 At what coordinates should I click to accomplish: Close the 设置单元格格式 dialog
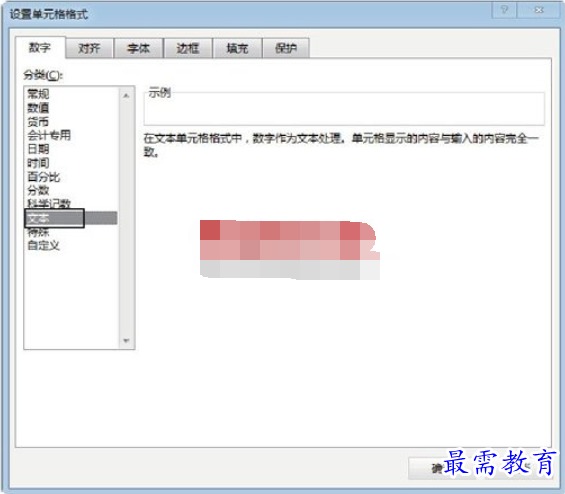point(539,10)
